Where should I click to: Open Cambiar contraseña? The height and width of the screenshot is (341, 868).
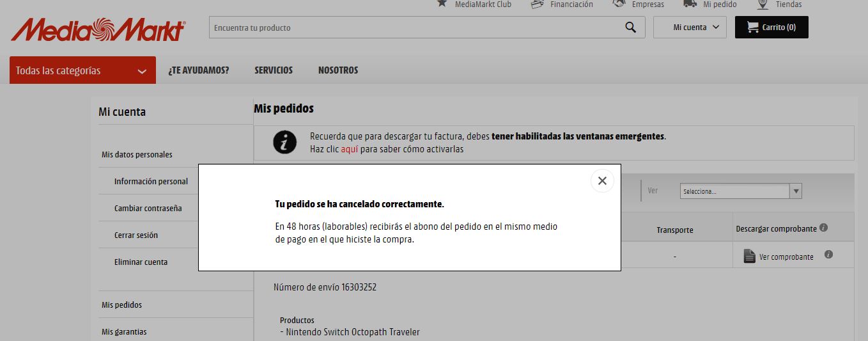[148, 208]
